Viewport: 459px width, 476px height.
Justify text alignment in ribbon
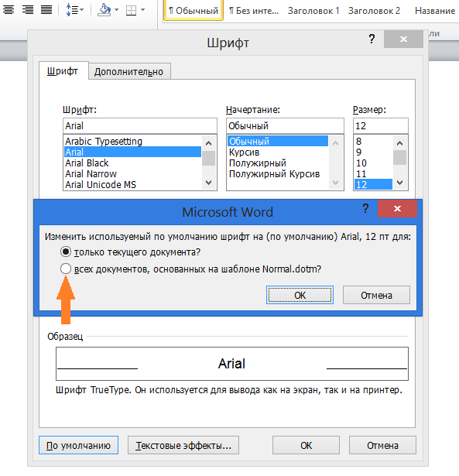point(46,10)
